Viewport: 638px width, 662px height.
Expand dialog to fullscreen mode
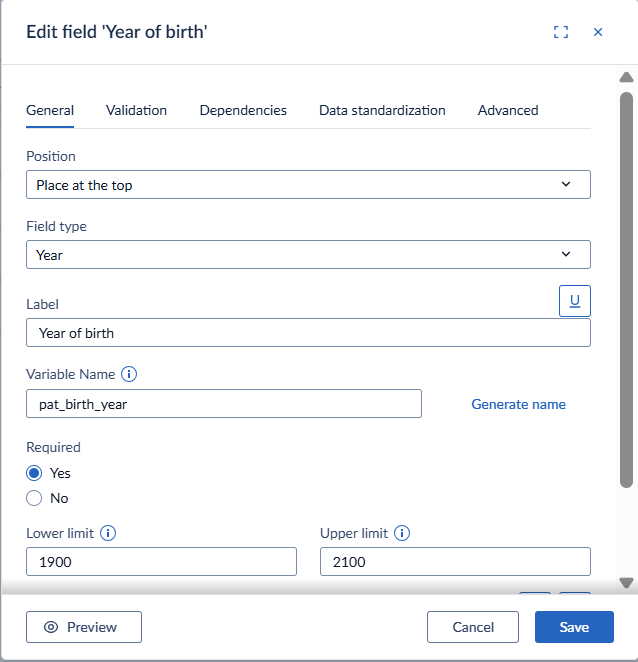pos(561,32)
